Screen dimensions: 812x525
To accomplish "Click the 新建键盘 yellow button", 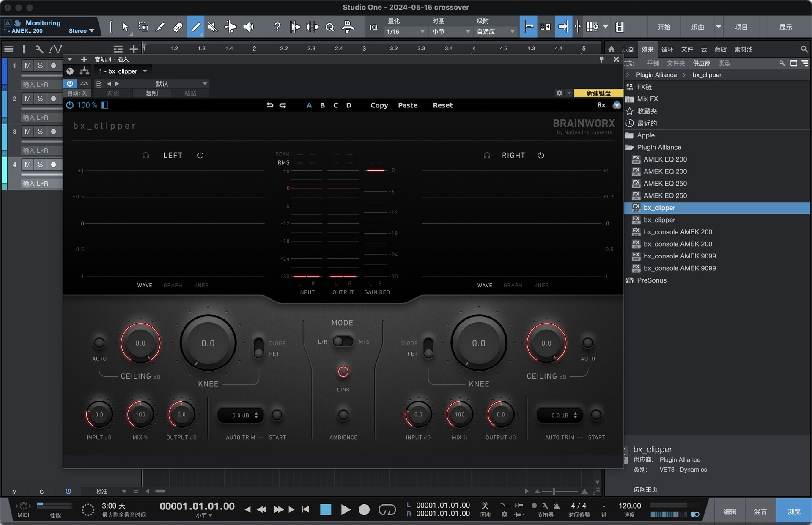I will (x=598, y=93).
